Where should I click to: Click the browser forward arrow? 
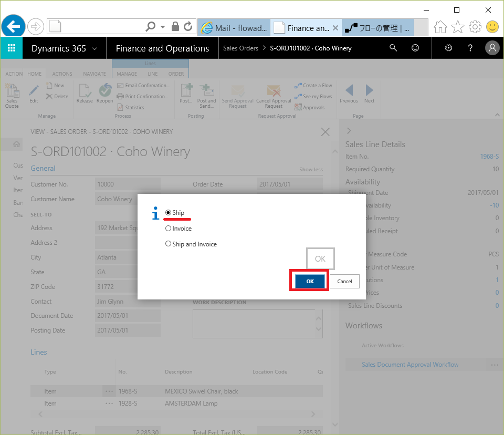(x=35, y=26)
